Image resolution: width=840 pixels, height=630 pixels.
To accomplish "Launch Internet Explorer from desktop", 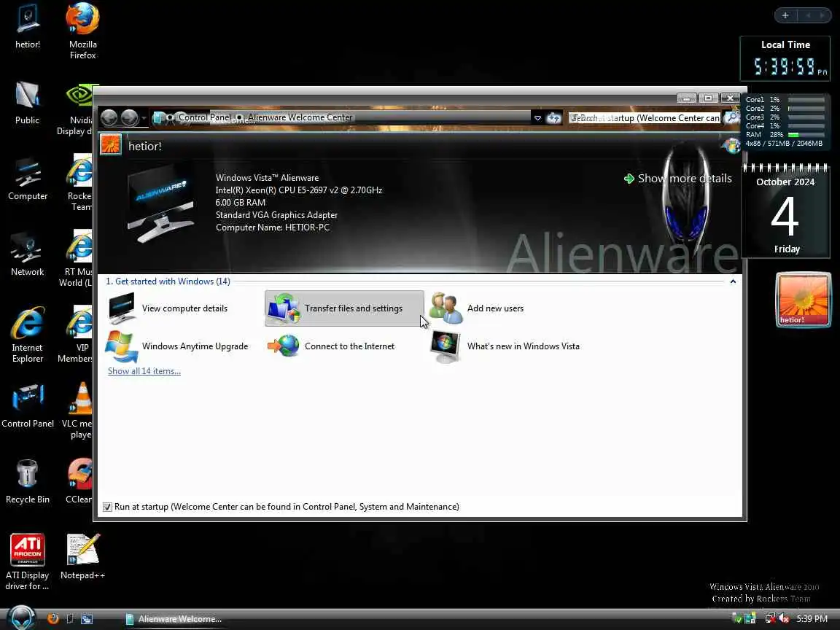I will tap(27, 335).
